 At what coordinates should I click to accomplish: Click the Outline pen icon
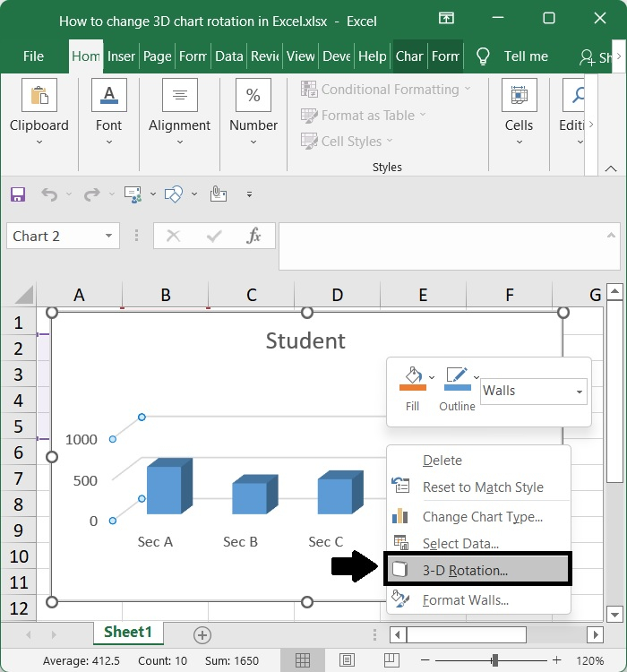click(458, 378)
